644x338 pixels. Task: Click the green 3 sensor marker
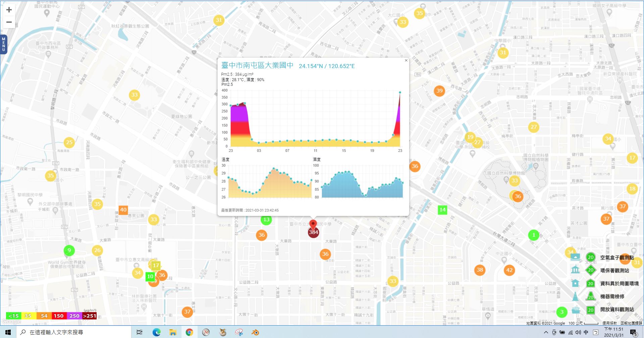[562, 312]
